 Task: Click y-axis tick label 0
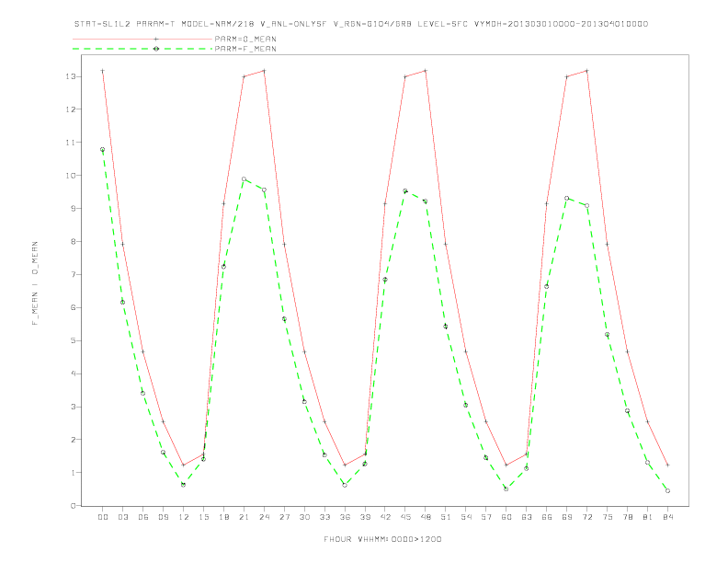point(74,505)
